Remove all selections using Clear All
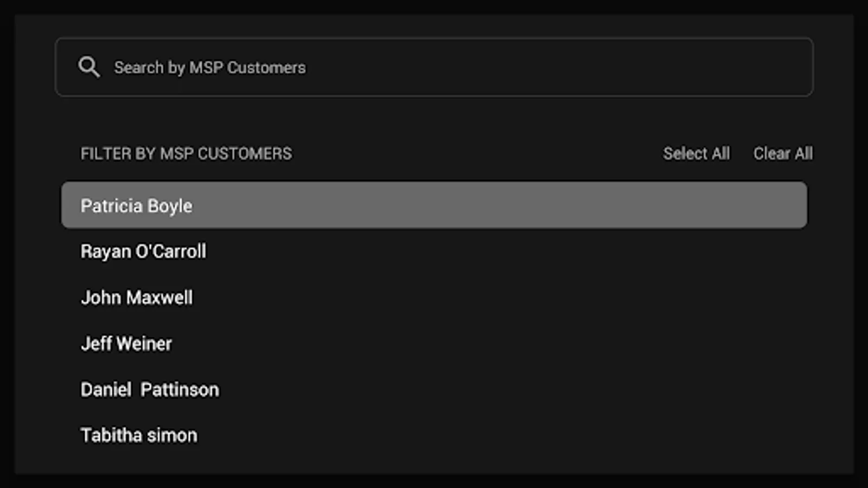 [x=783, y=153]
